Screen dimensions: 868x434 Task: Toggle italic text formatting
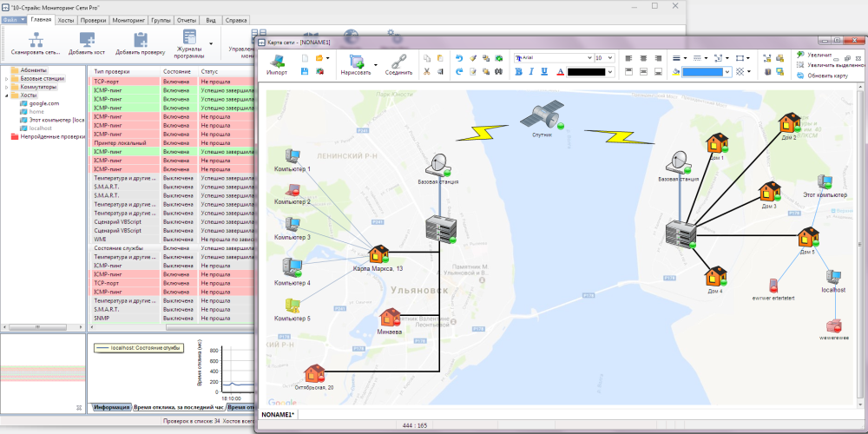tap(531, 71)
